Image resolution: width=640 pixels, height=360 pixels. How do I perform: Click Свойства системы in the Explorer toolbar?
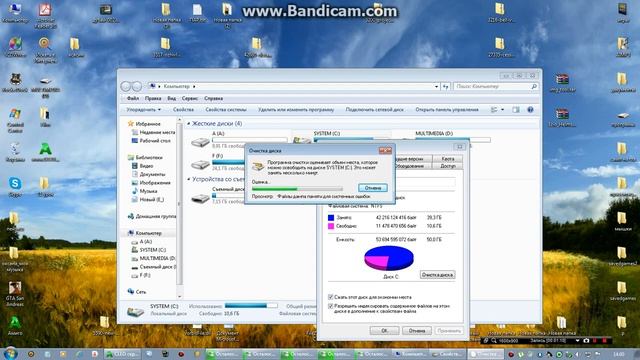[226, 109]
